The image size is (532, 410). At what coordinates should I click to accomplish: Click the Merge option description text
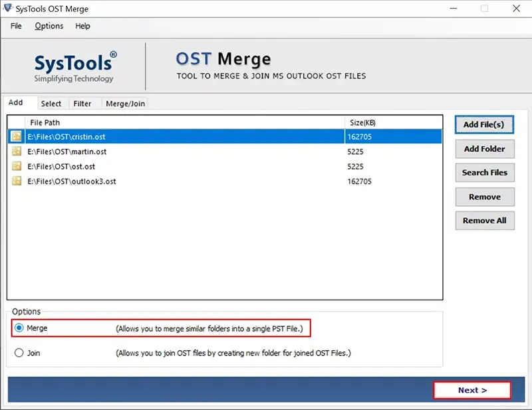pyautogui.click(x=209, y=329)
